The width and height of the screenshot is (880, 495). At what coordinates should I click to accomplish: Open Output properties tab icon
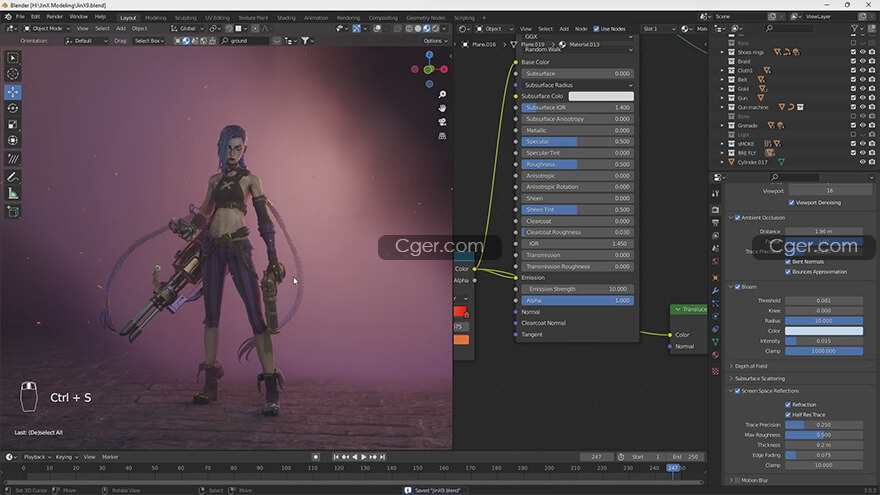[x=716, y=223]
